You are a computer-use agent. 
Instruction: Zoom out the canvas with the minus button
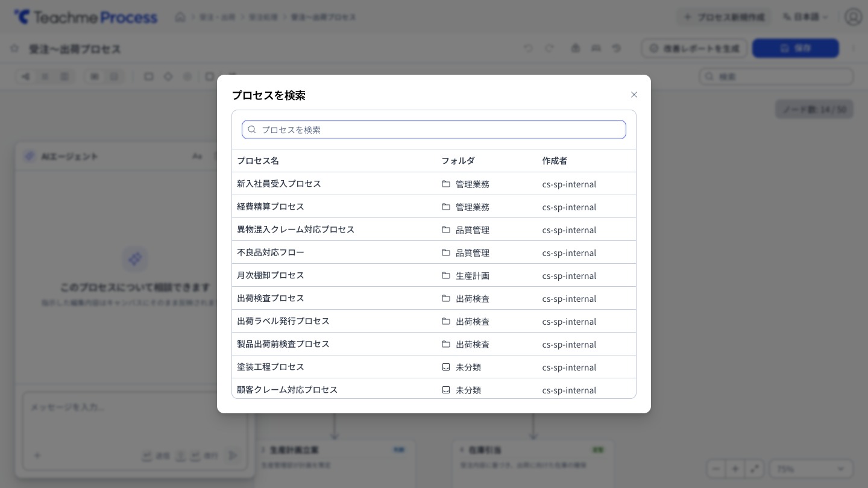pos(716,469)
